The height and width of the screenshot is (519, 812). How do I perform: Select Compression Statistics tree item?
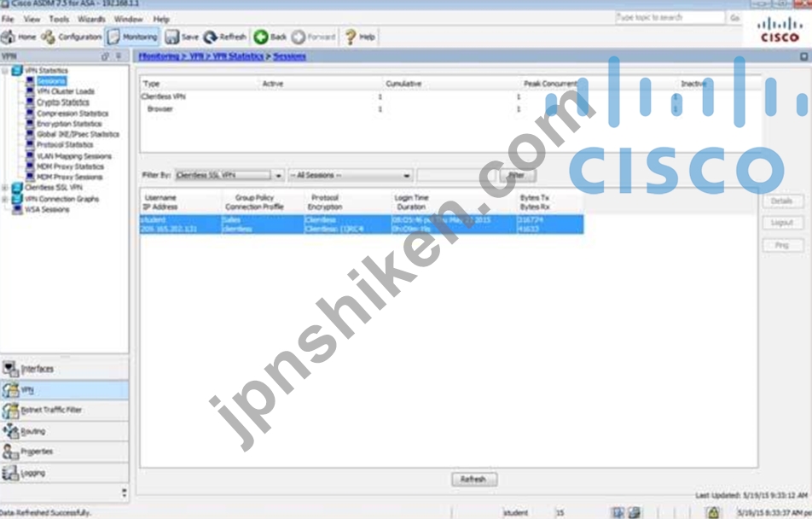click(x=72, y=113)
